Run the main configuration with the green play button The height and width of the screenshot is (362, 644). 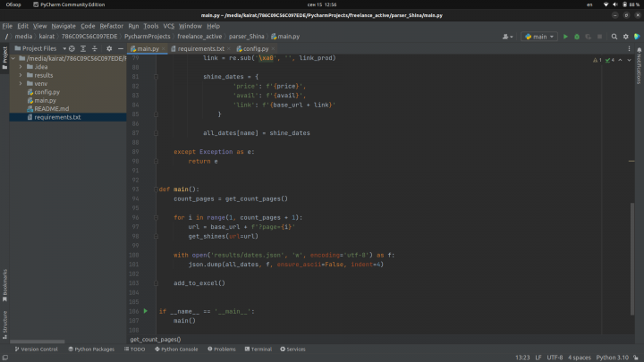click(x=565, y=37)
